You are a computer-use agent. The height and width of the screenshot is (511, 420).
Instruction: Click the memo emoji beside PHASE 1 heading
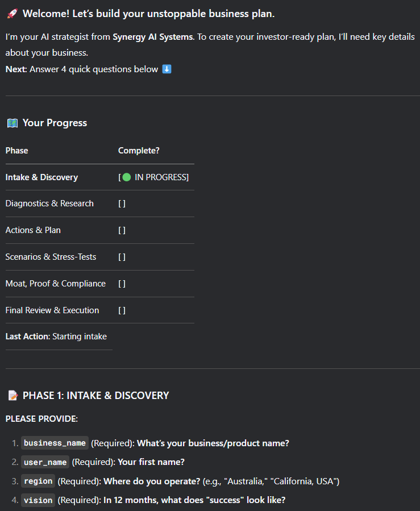[x=12, y=396]
